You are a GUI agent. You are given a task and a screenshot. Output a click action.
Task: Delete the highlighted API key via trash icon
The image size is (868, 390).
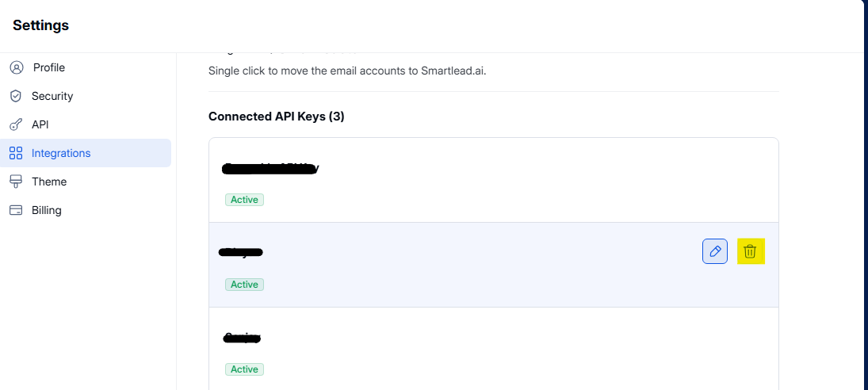click(750, 251)
